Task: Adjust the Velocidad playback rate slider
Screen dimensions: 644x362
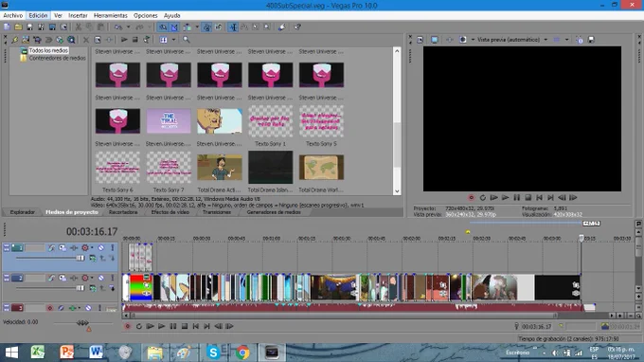Action: click(x=82, y=323)
